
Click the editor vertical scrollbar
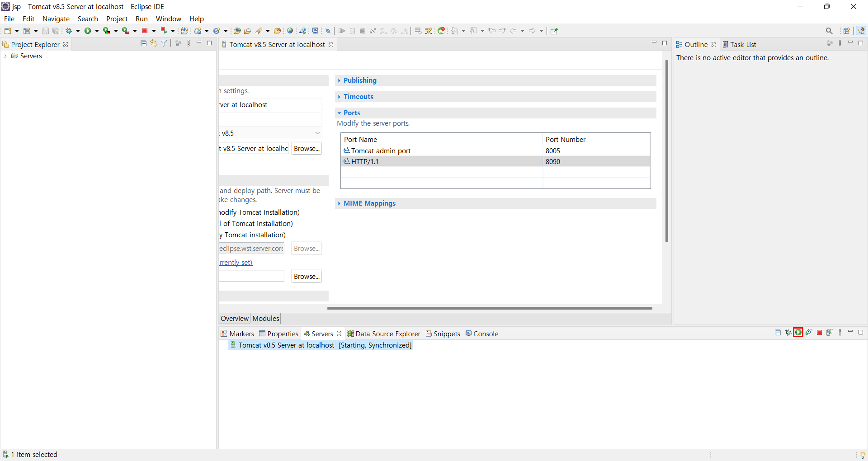(667, 151)
